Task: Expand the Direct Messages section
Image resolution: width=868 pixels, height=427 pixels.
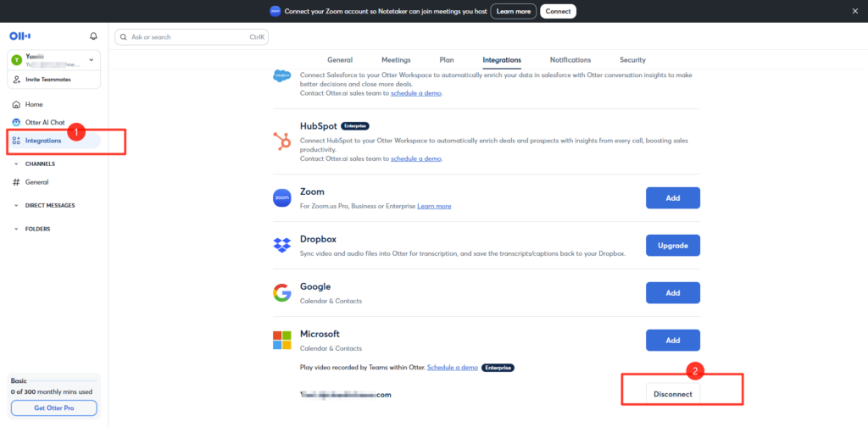Action: coord(16,205)
